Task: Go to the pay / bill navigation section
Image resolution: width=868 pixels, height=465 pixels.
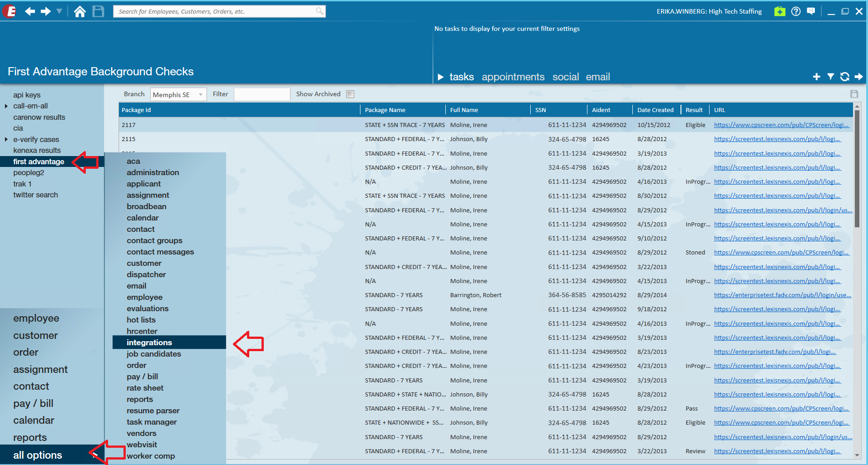Action: pos(33,403)
